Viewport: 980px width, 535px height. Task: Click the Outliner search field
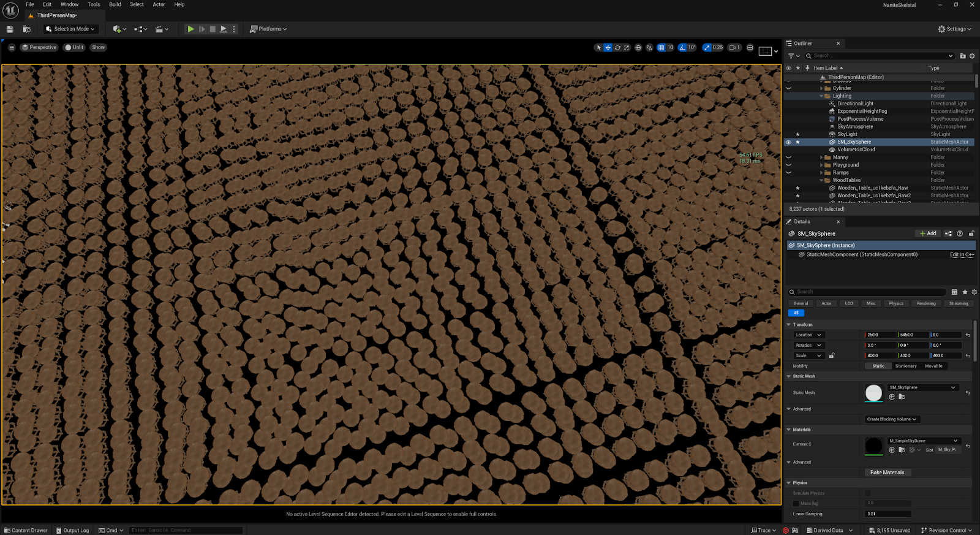coord(880,56)
